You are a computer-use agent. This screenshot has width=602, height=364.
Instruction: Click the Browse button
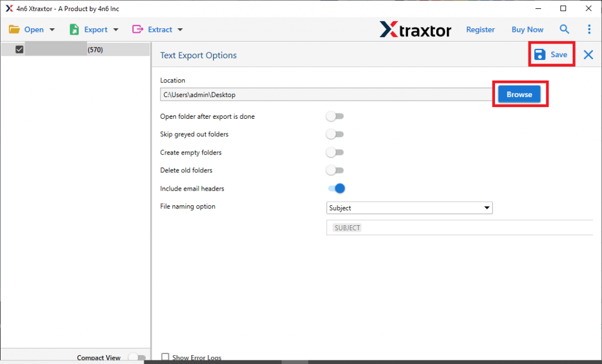click(519, 94)
